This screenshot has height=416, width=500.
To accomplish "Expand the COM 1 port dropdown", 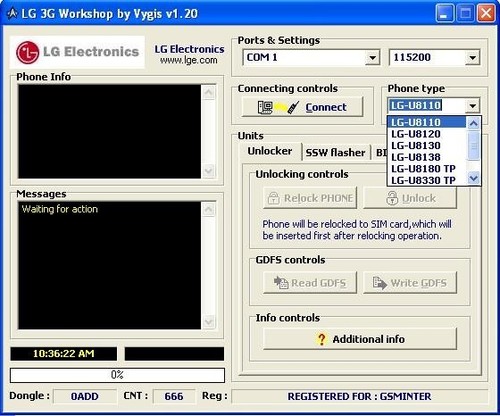I will click(x=372, y=58).
